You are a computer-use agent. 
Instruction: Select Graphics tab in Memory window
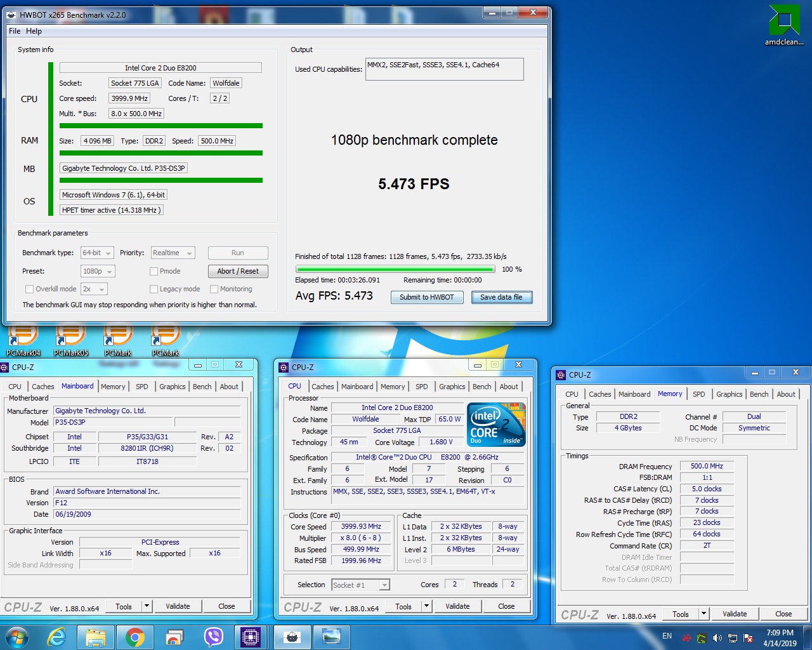pyautogui.click(x=729, y=394)
